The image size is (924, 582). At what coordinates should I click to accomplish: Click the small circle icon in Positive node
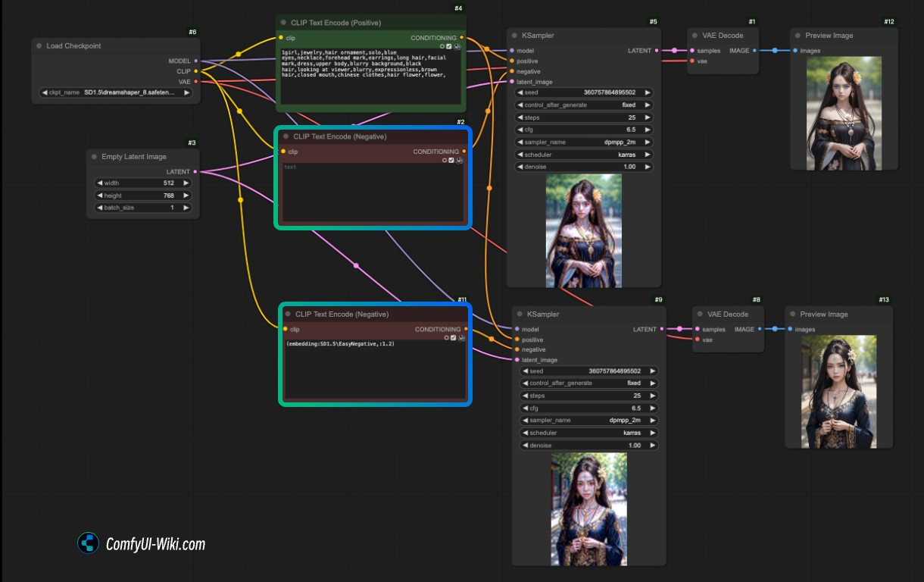tap(443, 46)
